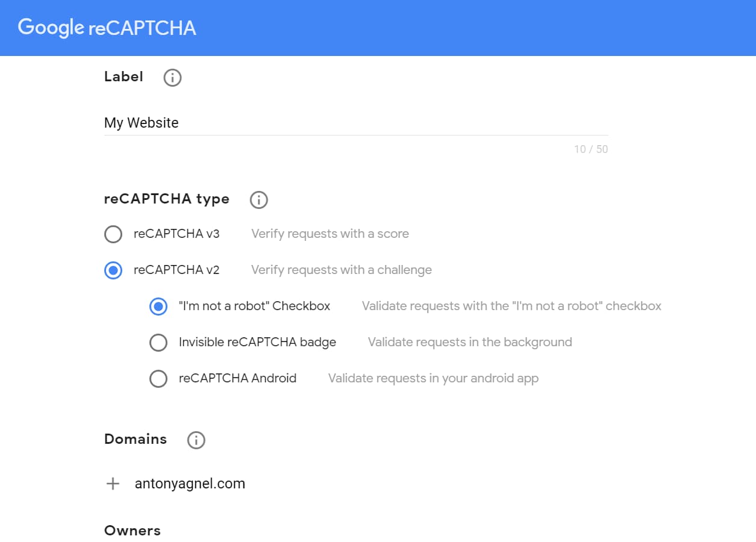Viewport: 756px width, 542px height.
Task: Open the reCAPTCHA type info tooltip icon
Action: click(258, 199)
